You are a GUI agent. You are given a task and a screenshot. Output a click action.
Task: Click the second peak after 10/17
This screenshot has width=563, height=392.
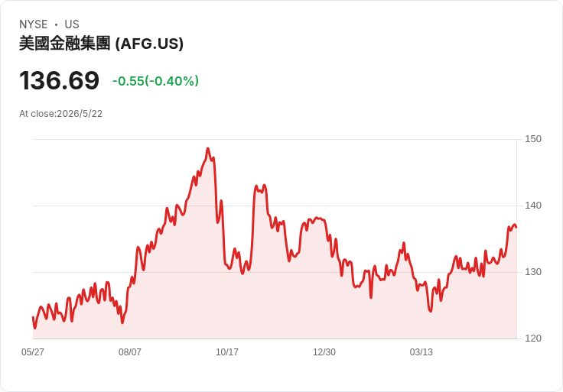pyautogui.click(x=264, y=186)
